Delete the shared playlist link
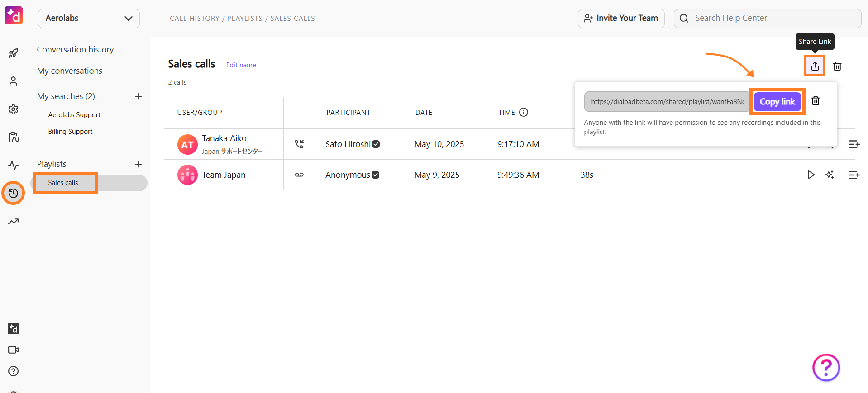 click(816, 101)
